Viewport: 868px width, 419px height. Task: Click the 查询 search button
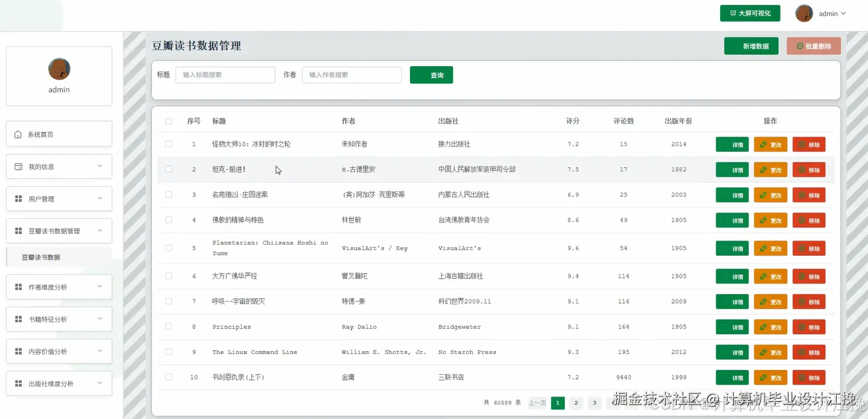click(431, 75)
